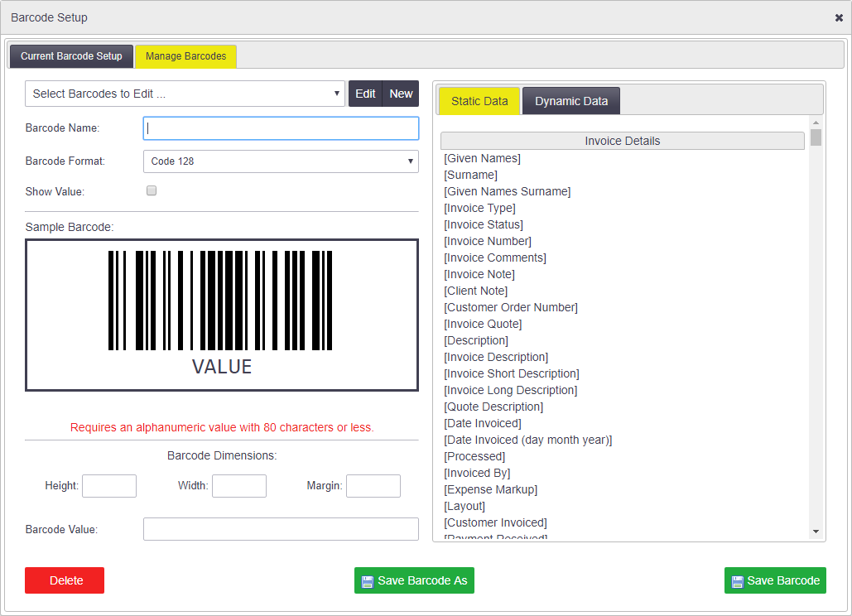Viewport: 852px width, 616px height.
Task: Click the scrollbar down arrow in the data list
Action: [x=816, y=532]
